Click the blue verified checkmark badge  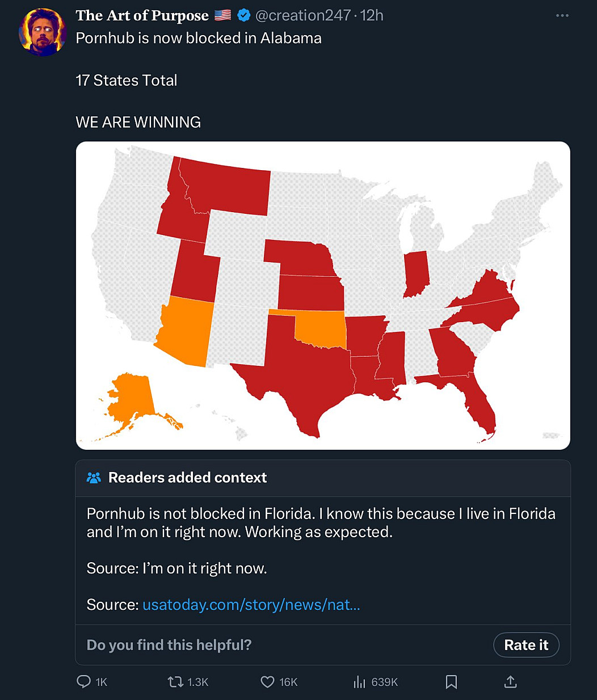[244, 15]
